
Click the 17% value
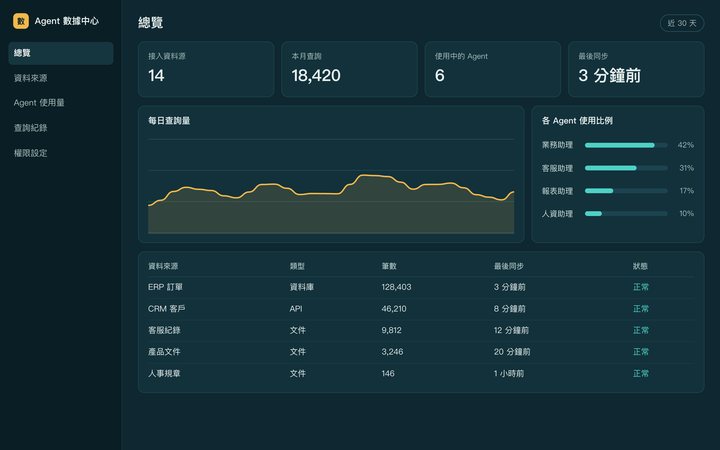point(687,191)
